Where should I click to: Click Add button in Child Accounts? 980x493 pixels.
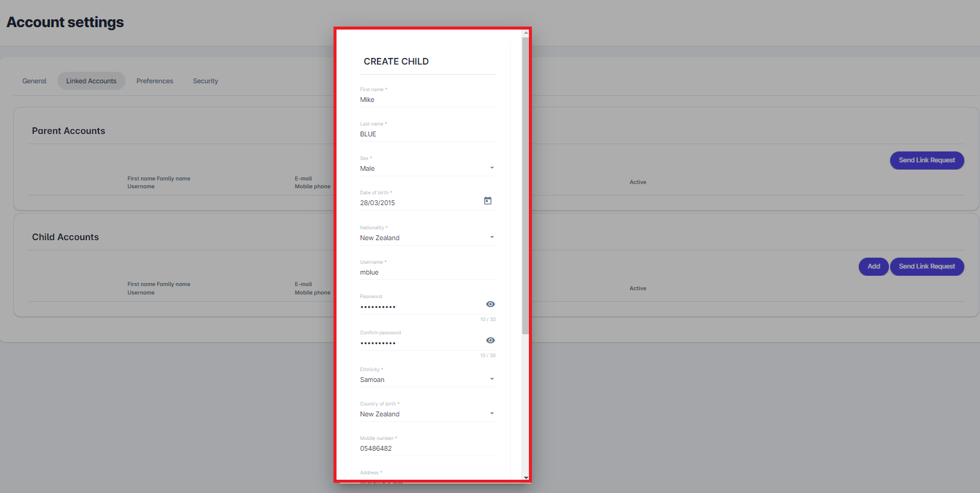click(873, 266)
